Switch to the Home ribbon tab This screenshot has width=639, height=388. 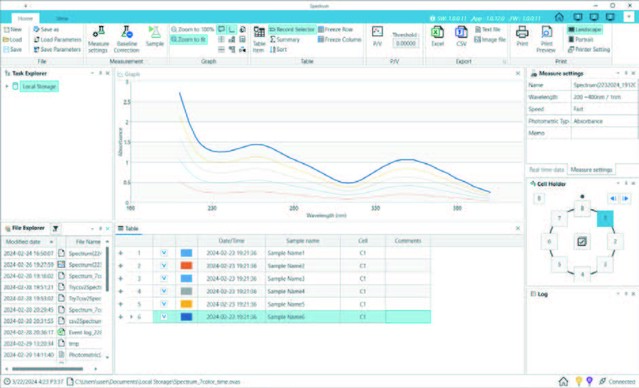pyautogui.click(x=25, y=18)
